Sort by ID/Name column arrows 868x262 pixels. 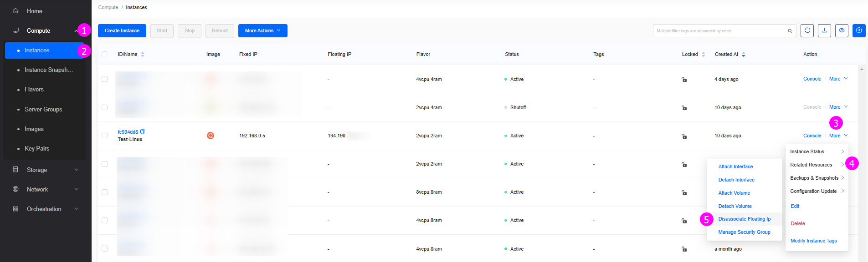[143, 54]
